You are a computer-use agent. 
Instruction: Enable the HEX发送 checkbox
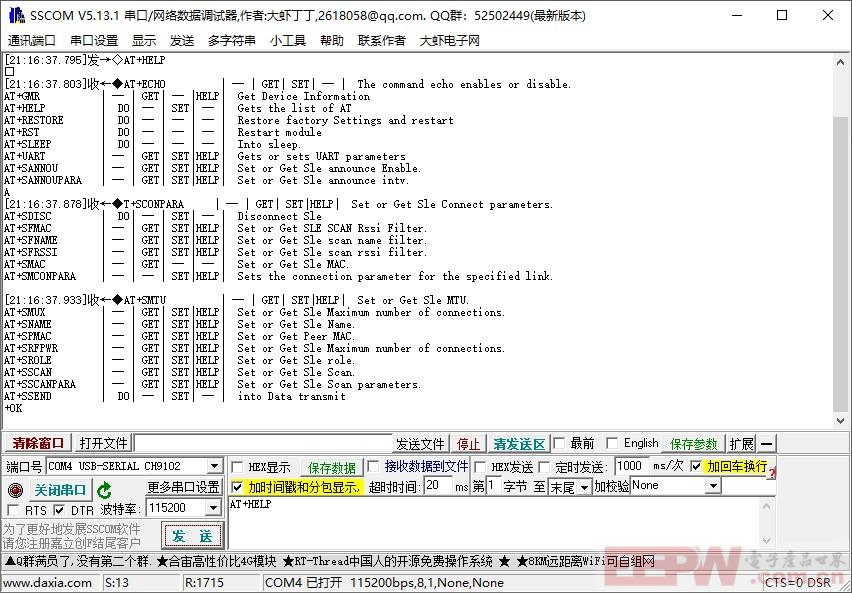coord(480,467)
